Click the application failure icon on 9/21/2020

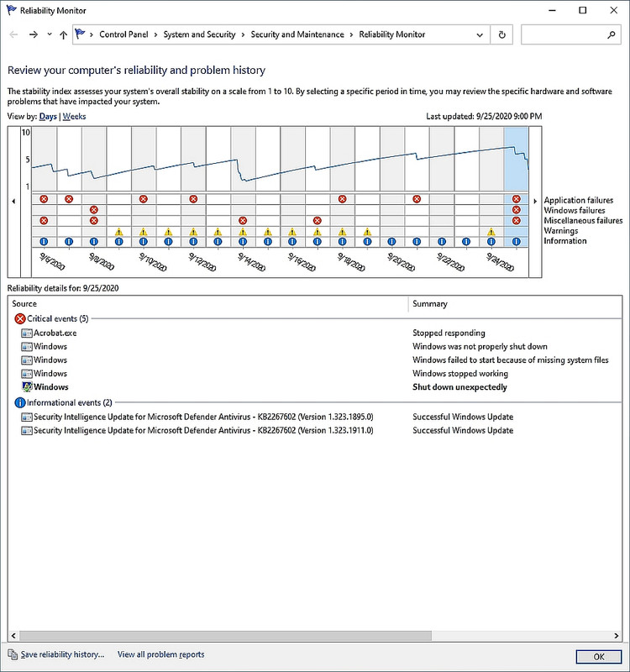(x=417, y=199)
